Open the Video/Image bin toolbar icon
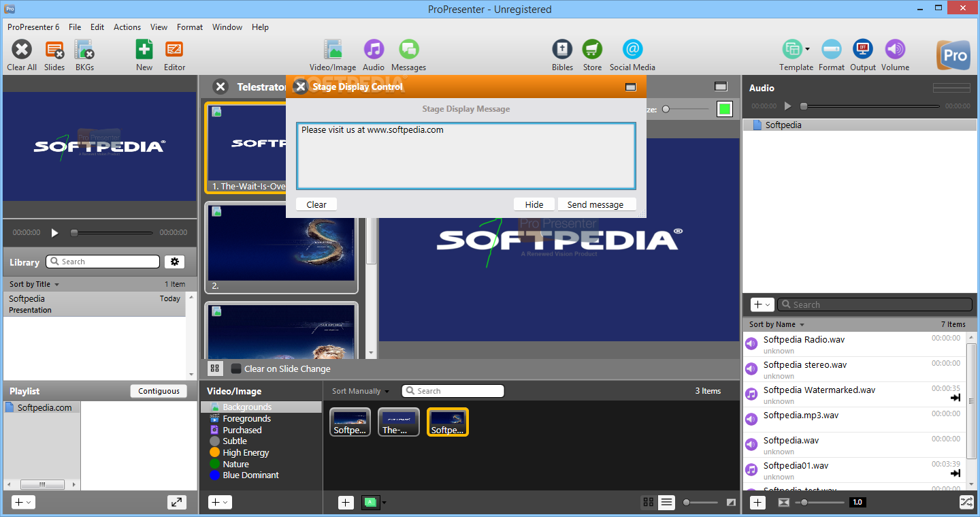Viewport: 980px width, 517px height. point(333,50)
